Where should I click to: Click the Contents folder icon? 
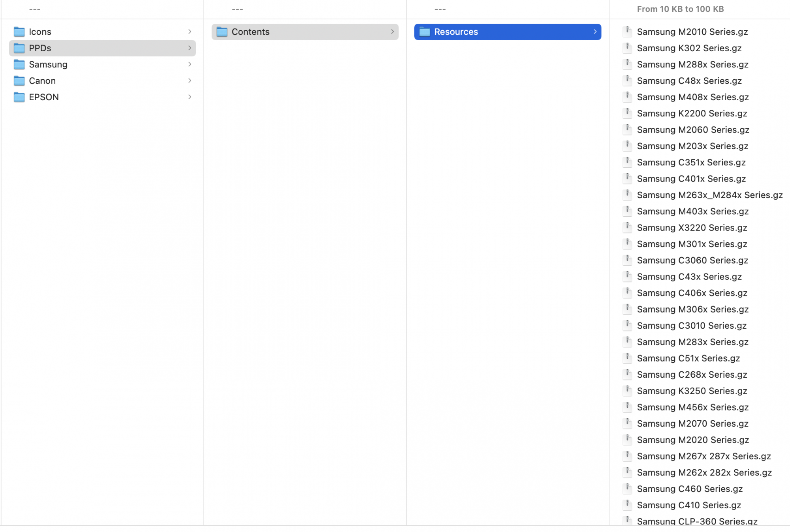(222, 32)
